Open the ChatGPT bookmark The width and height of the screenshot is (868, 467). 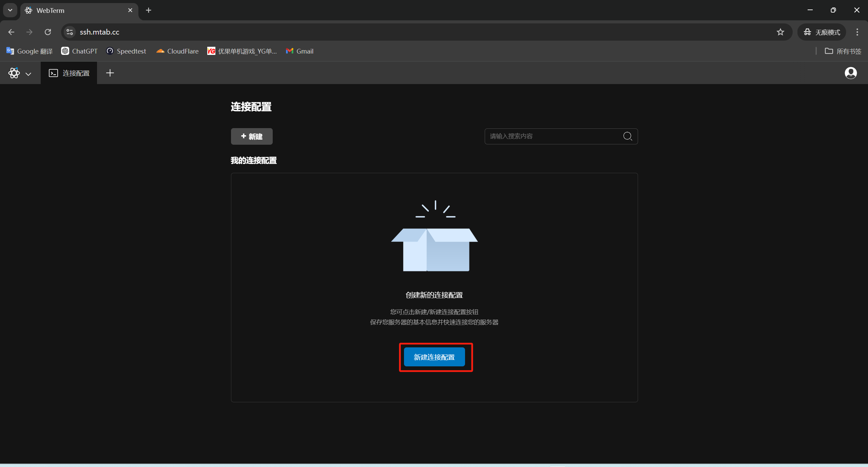point(79,51)
